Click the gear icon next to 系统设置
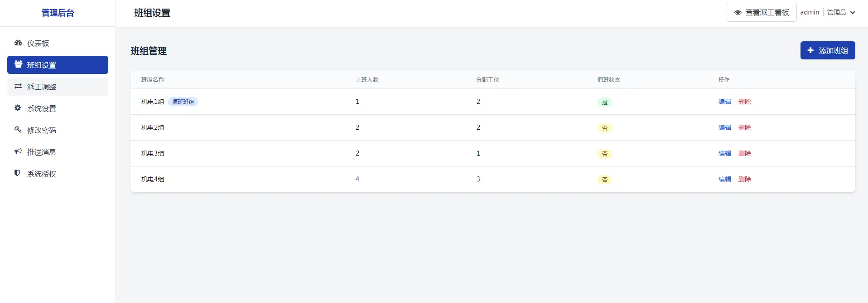The image size is (868, 303). (18, 108)
